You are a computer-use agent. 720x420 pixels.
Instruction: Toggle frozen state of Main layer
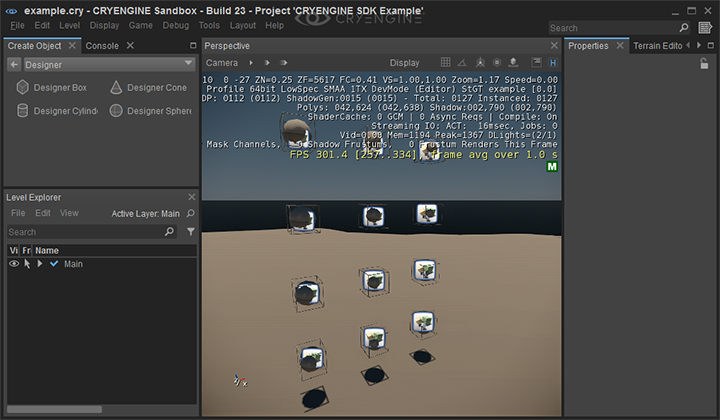[x=27, y=263]
